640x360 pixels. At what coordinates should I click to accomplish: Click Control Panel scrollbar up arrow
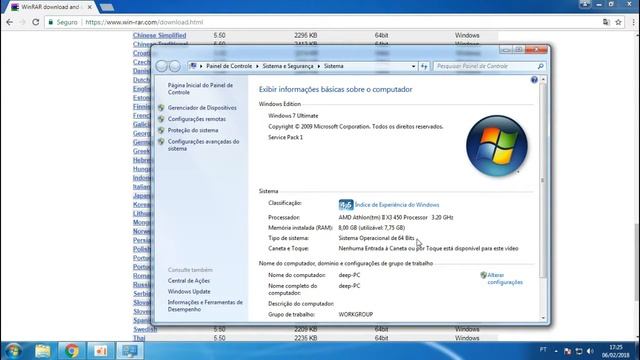543,80
